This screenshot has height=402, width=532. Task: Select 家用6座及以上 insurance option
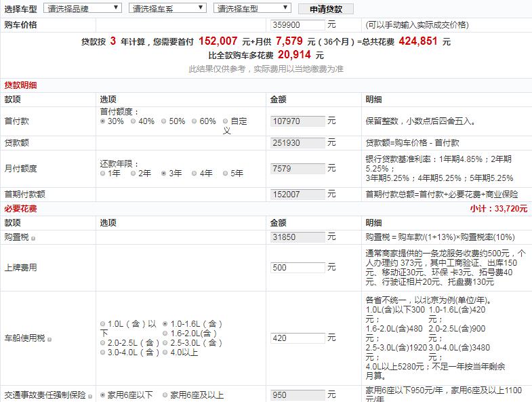click(x=165, y=395)
